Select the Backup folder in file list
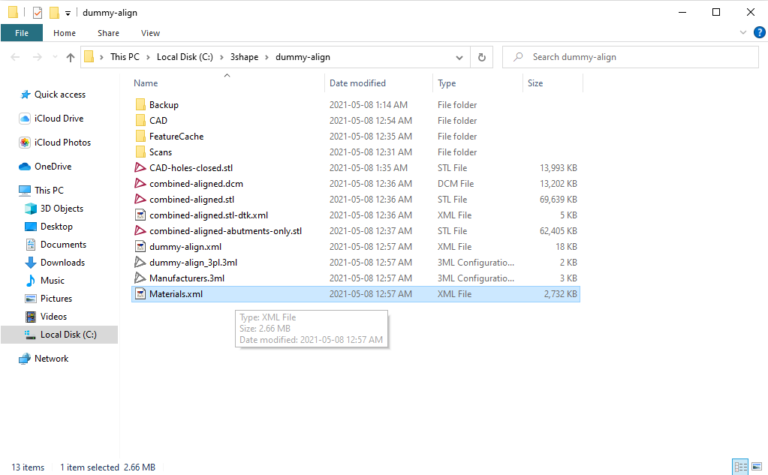This screenshot has width=768, height=475. pyautogui.click(x=163, y=105)
